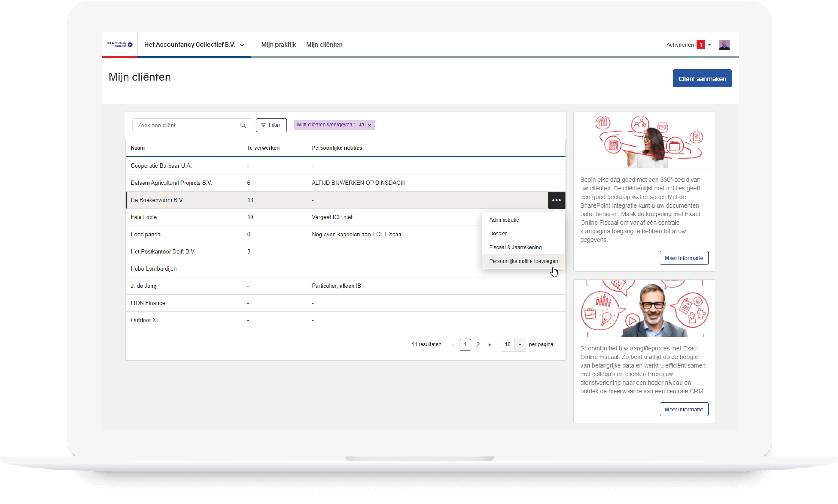Image resolution: width=838 pixels, height=504 pixels.
Task: Open the Mijn praktijk menu
Action: point(278,45)
